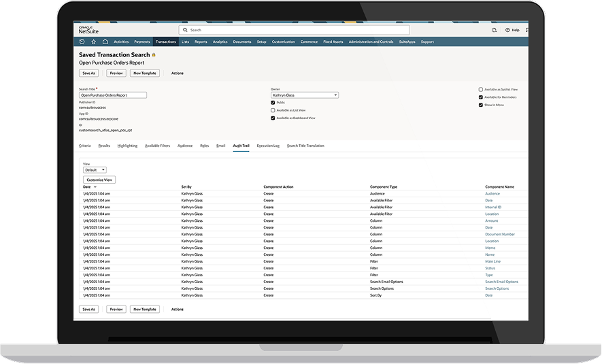Open the Shortcuts star icon
Screen dimensions: 602x364
point(94,42)
